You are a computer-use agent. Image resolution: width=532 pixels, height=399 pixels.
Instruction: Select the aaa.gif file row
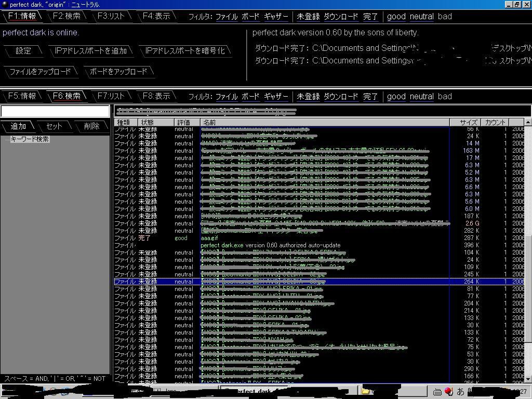[319, 238]
